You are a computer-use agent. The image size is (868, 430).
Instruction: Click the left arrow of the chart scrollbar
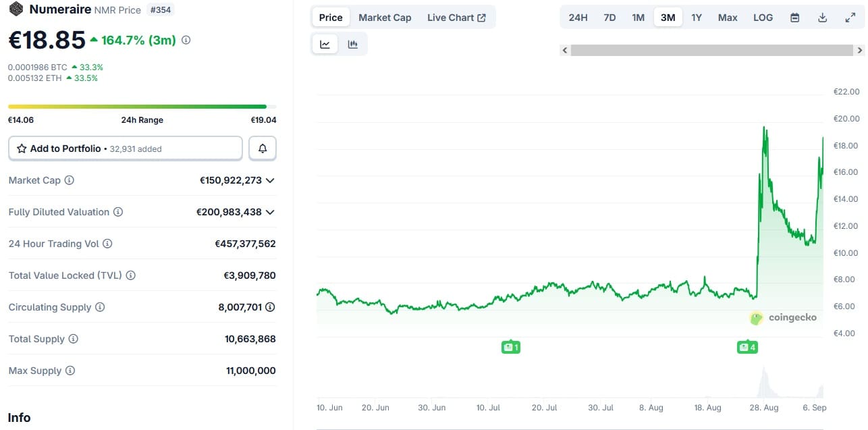click(x=565, y=50)
